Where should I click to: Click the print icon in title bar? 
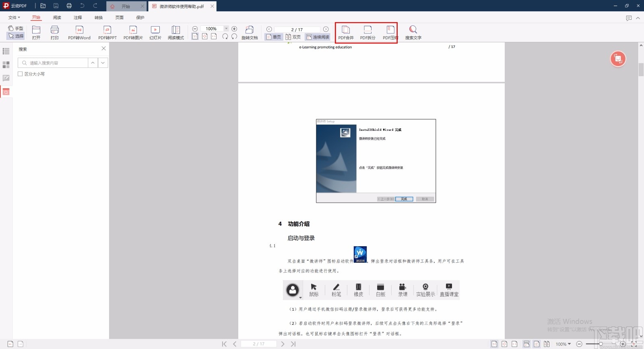point(69,6)
